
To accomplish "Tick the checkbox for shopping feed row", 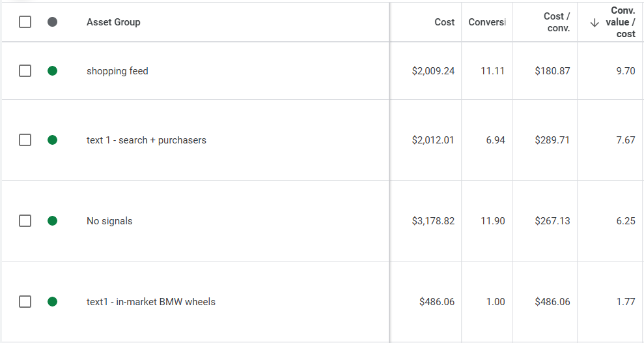I will [25, 71].
